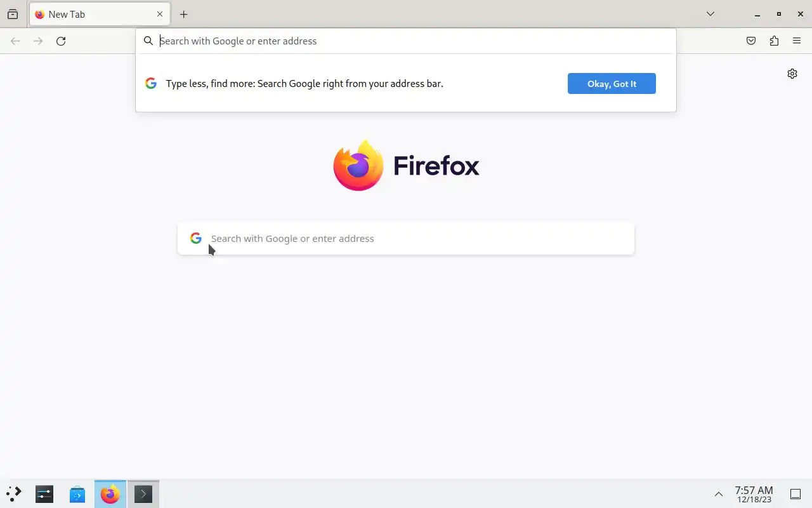The image size is (812, 508).
Task: Minimize the Firefox window
Action: (x=757, y=14)
